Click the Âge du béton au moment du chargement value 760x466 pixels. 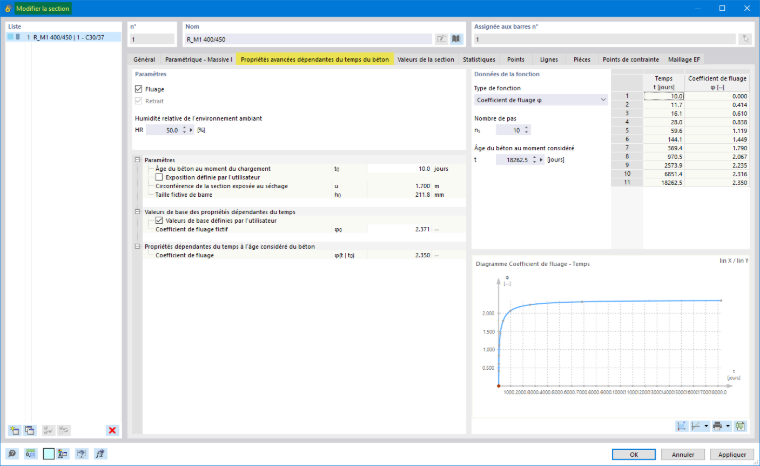coord(399,169)
